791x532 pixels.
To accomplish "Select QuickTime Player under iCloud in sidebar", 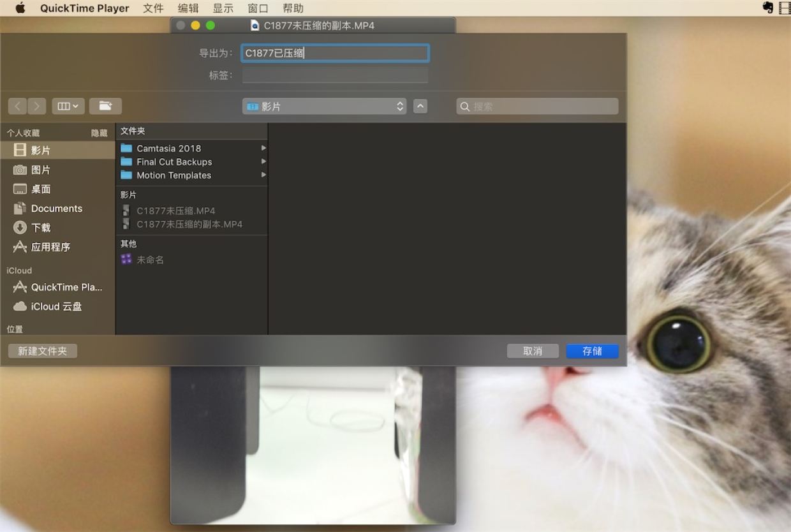I will [x=57, y=287].
